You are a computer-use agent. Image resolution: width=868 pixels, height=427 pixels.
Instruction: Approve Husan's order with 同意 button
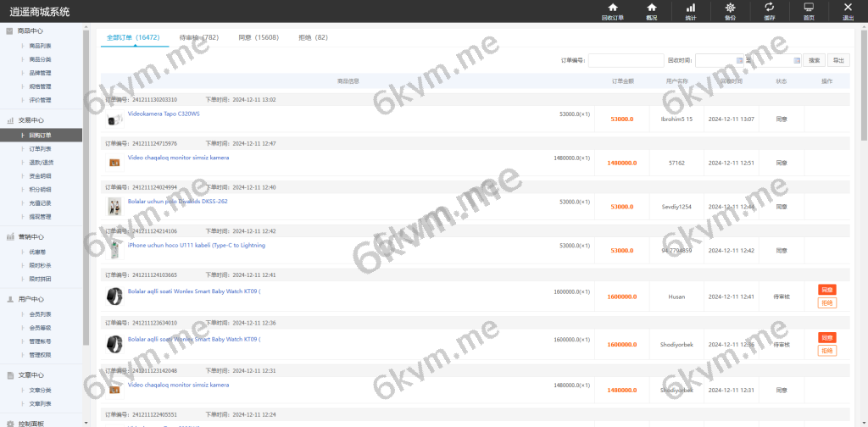tap(827, 290)
